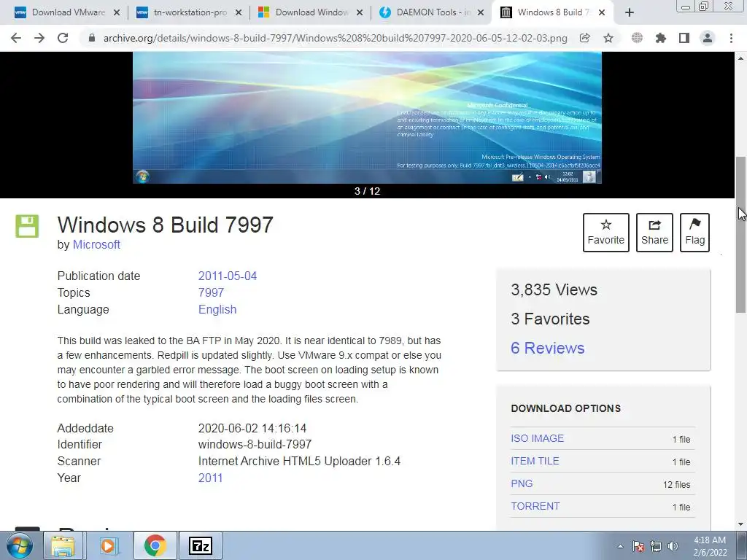747x560 pixels.
Task: Click the Action Center flag tray icon
Action: coord(638,546)
